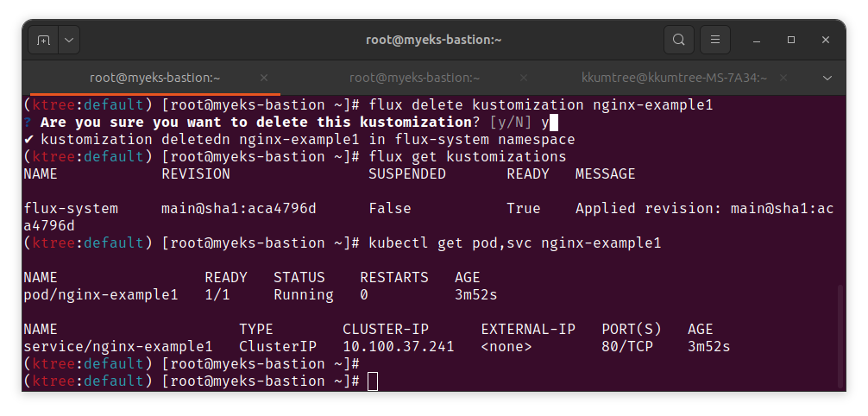Maximize the terminal window

point(791,40)
